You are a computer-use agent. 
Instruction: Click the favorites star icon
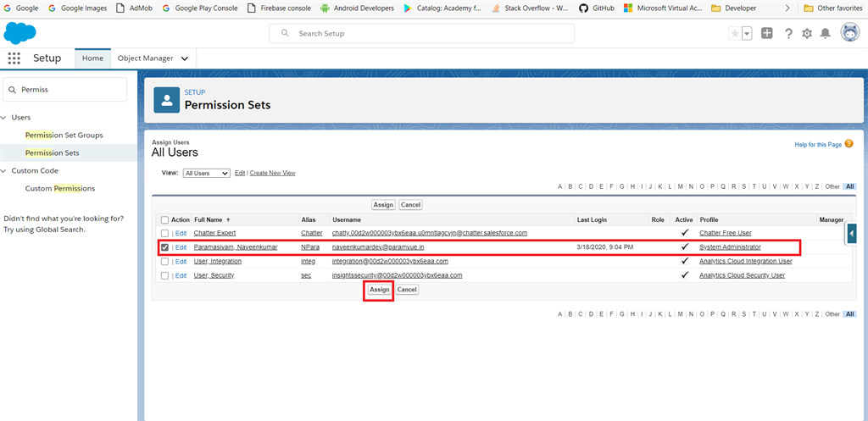click(735, 34)
